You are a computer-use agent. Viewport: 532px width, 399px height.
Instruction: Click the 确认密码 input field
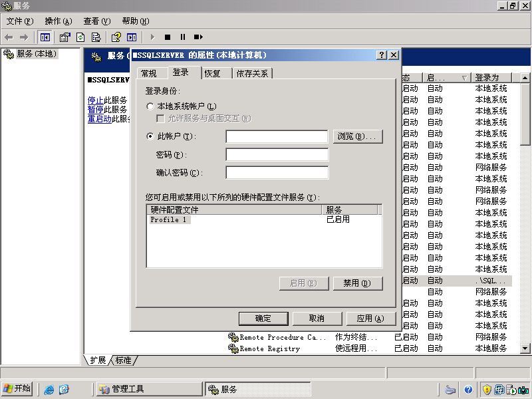277,172
